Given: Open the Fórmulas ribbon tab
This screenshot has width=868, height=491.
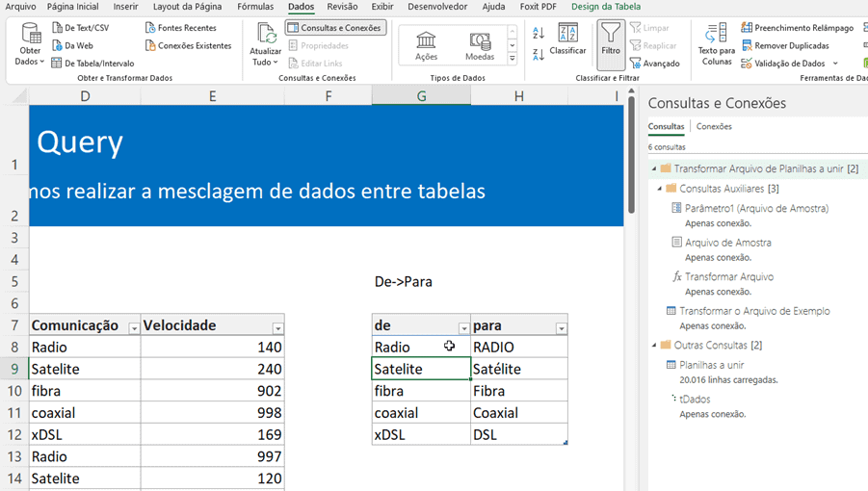Looking at the screenshot, I should (x=255, y=7).
